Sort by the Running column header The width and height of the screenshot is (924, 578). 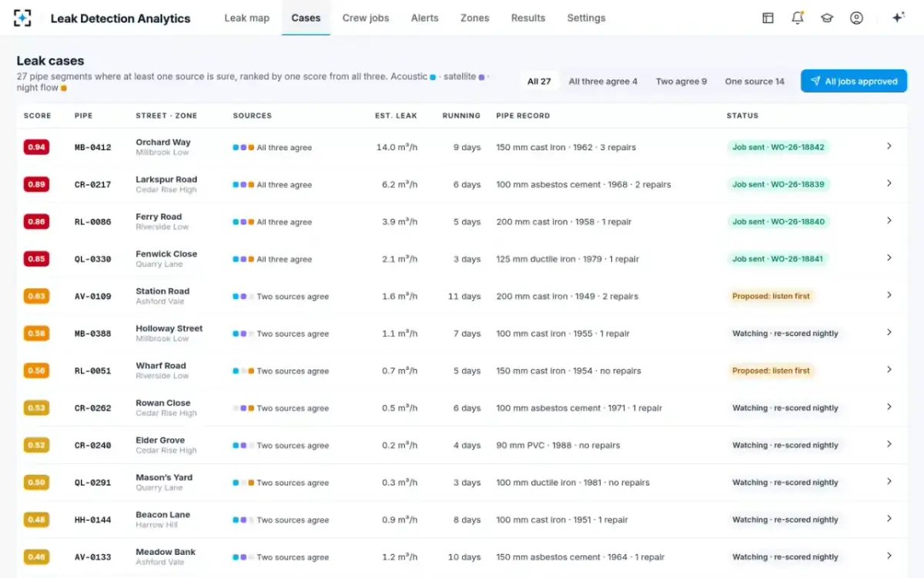tap(461, 116)
